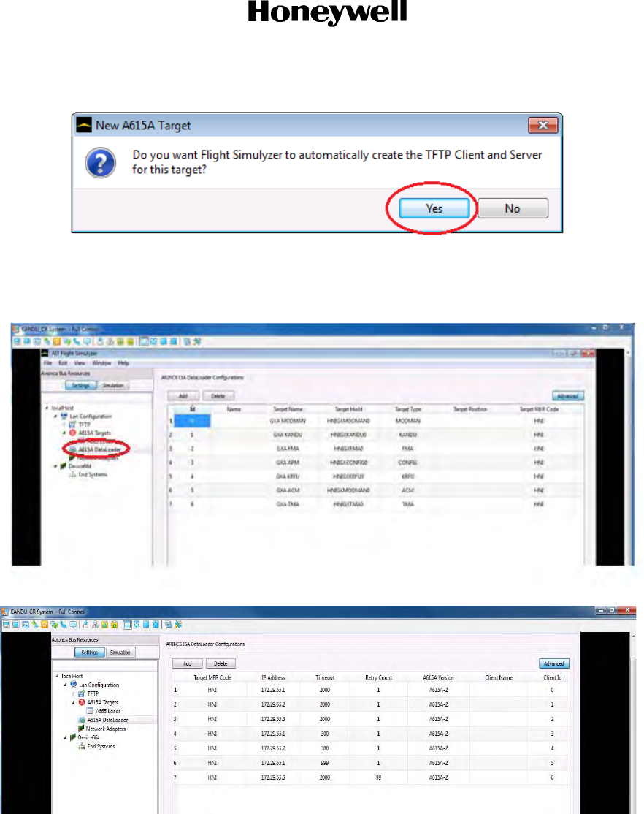Click the IP Address column header
This screenshot has height=814, width=644.
point(274,677)
